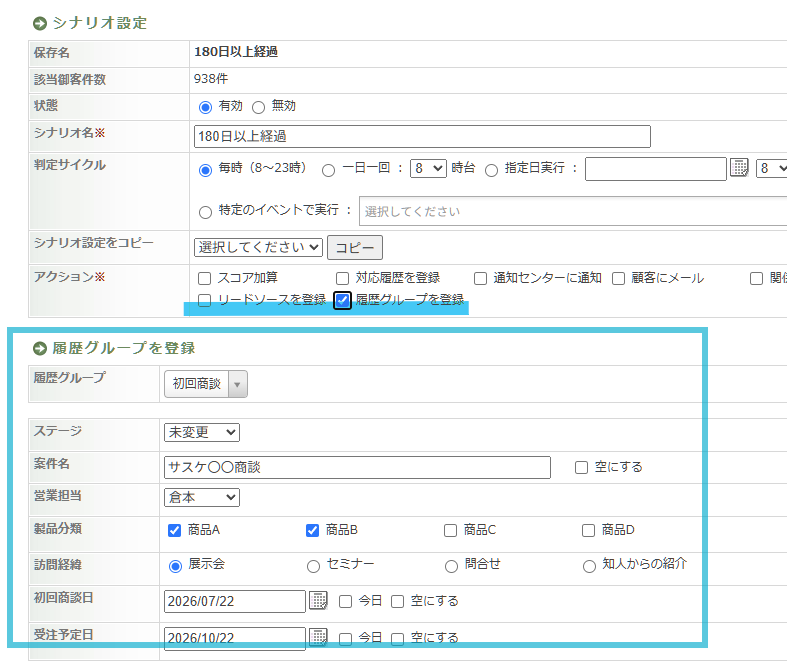Check 今日 checkbox for 初回商談日
This screenshot has width=787, height=661.
(x=345, y=601)
